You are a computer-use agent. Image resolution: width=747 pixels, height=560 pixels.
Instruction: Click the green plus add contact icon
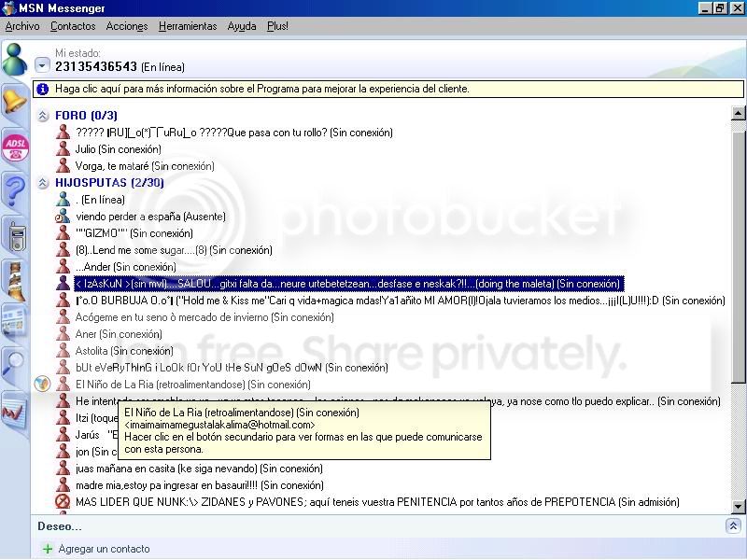(48, 549)
